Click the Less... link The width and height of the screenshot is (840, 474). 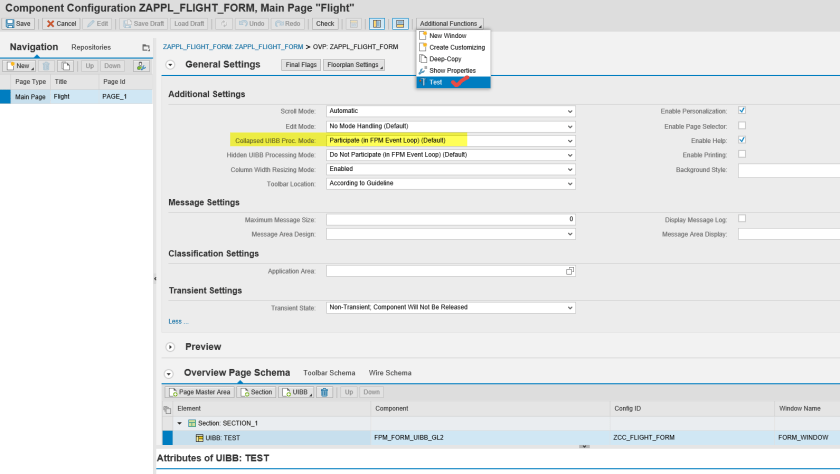178,321
